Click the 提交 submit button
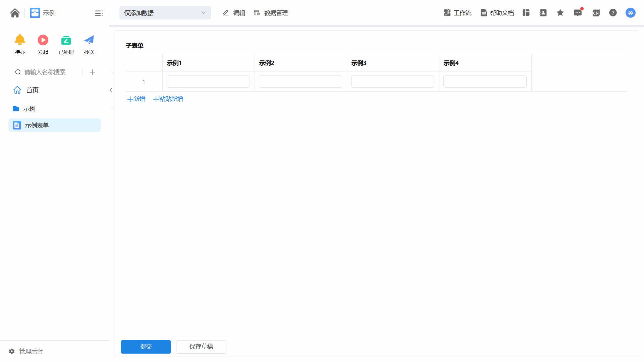This screenshot has height=362, width=644. pos(146,347)
